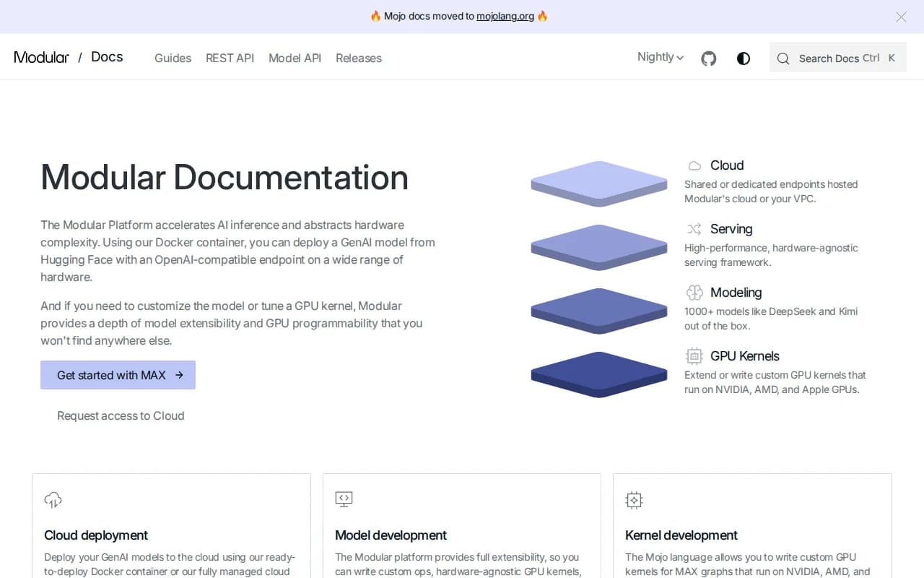This screenshot has height=578, width=924.
Task: Open the REST API nav item
Action: pyautogui.click(x=230, y=59)
